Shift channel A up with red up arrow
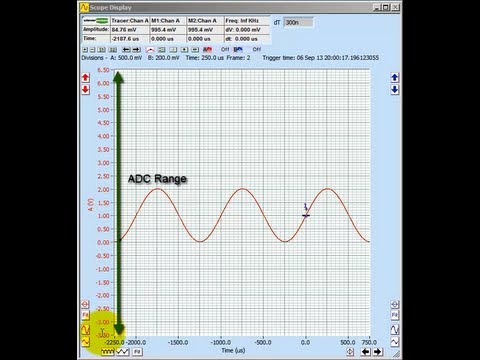The height and width of the screenshot is (360, 480). [85, 77]
